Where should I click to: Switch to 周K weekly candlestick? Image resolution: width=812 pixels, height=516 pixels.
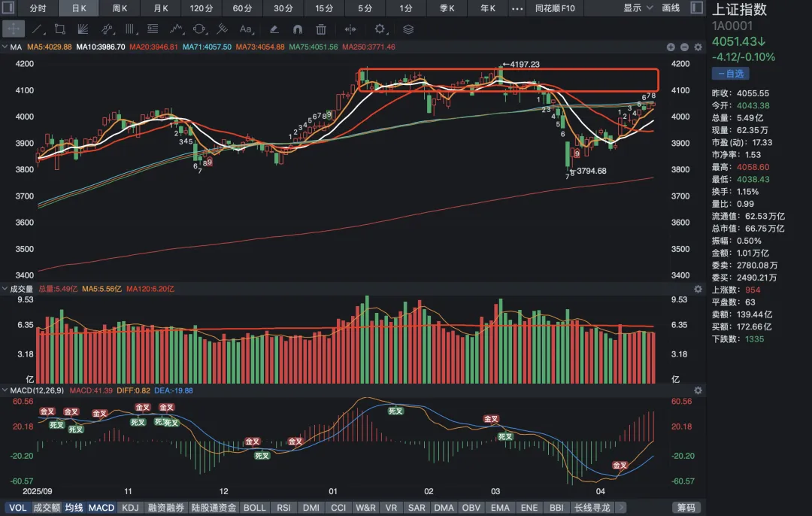[x=120, y=8]
